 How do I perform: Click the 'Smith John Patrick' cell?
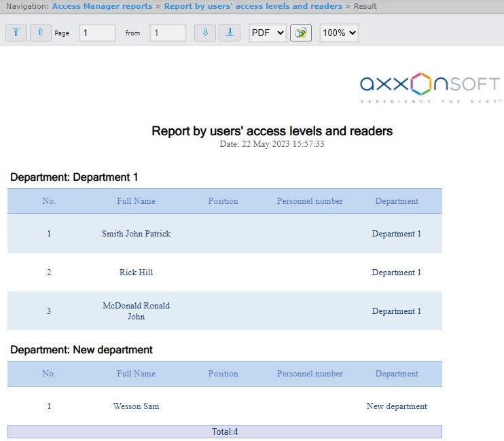pos(137,234)
